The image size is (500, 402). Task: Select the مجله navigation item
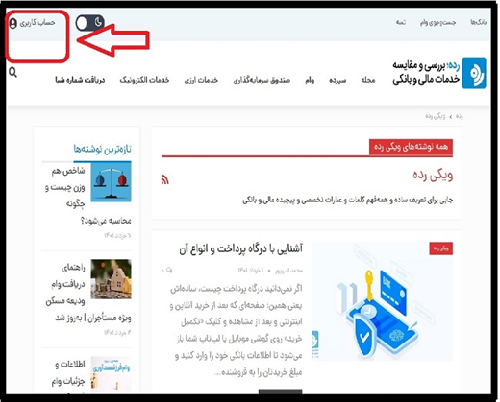368,80
